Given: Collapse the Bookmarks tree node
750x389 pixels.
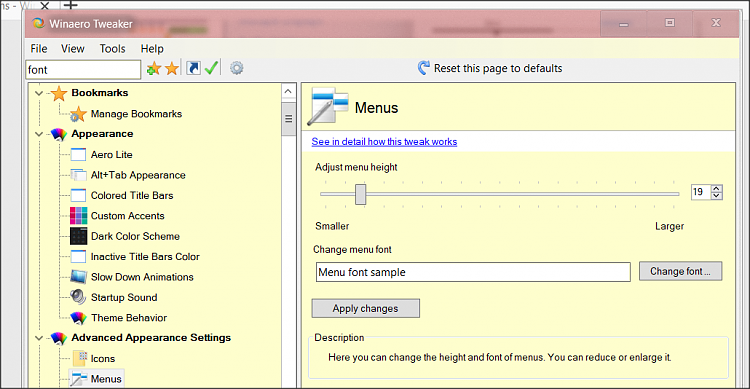Looking at the screenshot, I should 39,93.
